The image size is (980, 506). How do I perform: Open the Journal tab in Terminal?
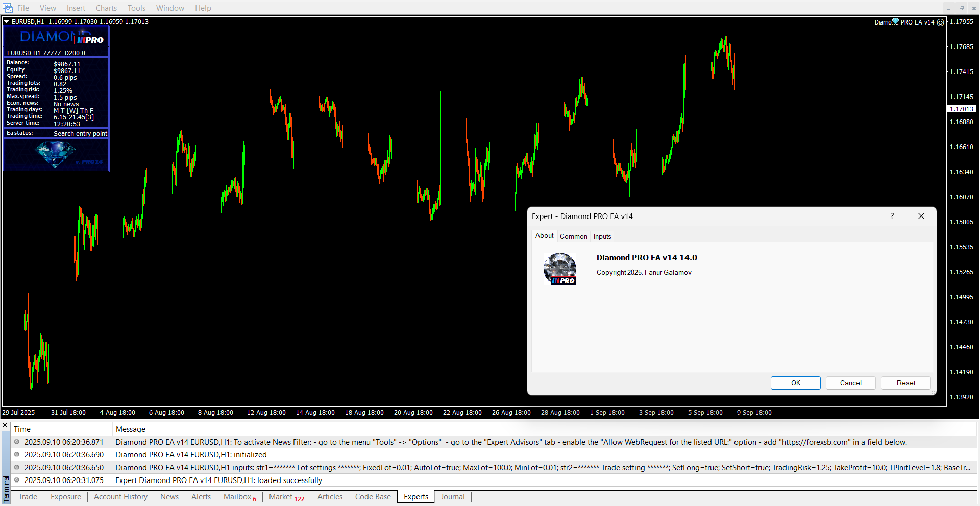click(453, 497)
